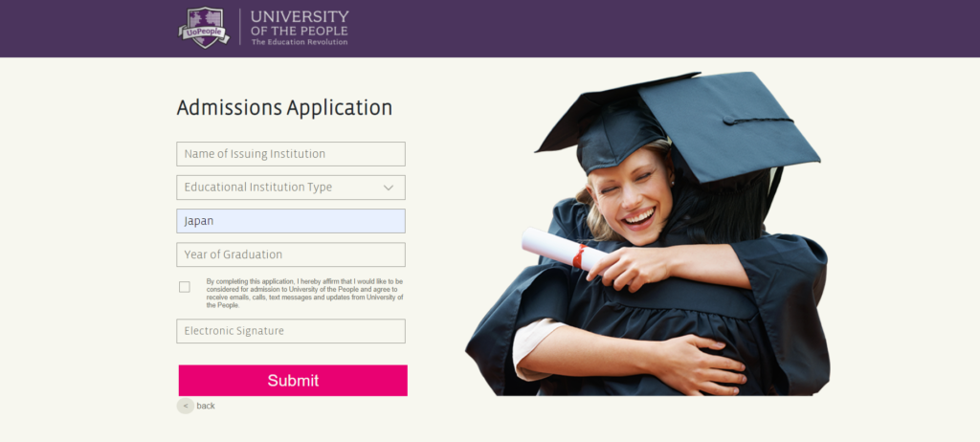
Task: Click the hugging graduates photo
Action: pos(648,233)
